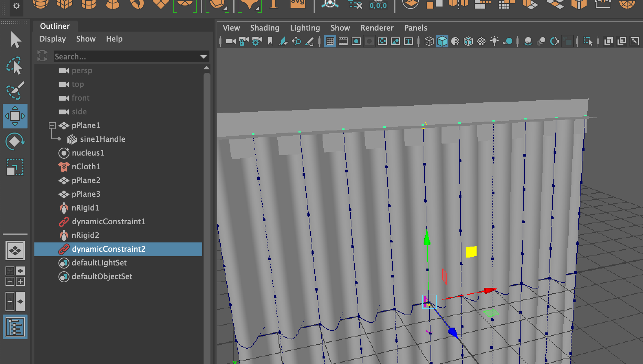Open the viewport Panels menu

point(416,28)
